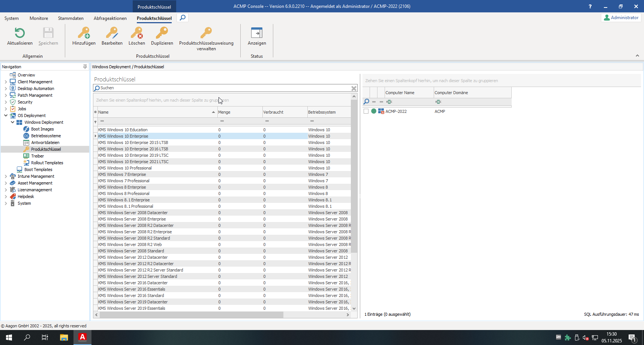
Task: Switch to the Abfrageaktionen tab
Action: click(x=110, y=18)
